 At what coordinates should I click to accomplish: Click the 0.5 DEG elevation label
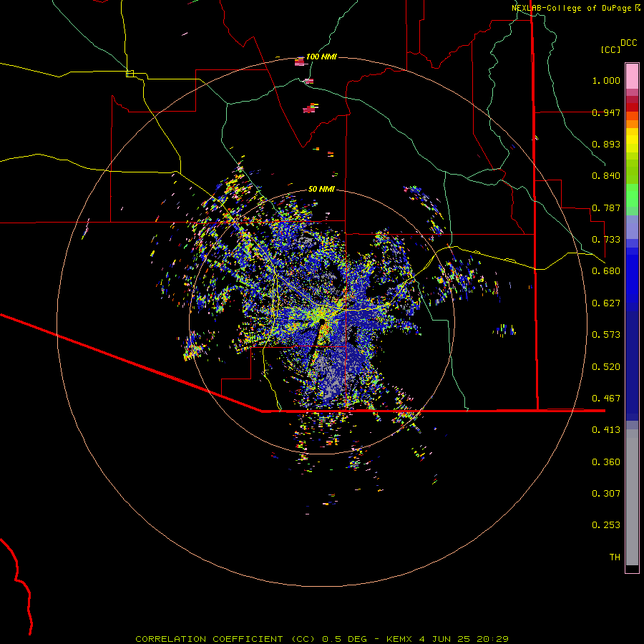coord(344,639)
